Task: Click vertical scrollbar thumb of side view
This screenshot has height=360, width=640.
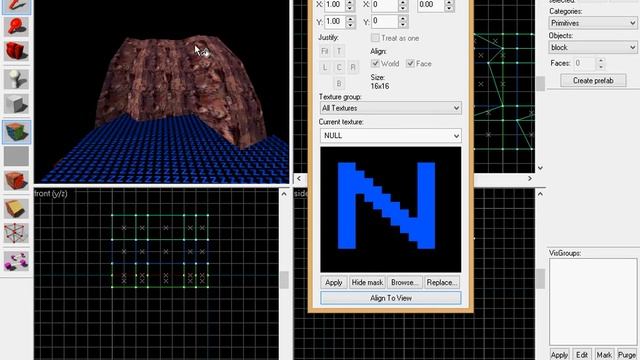Action: pyautogui.click(x=540, y=279)
